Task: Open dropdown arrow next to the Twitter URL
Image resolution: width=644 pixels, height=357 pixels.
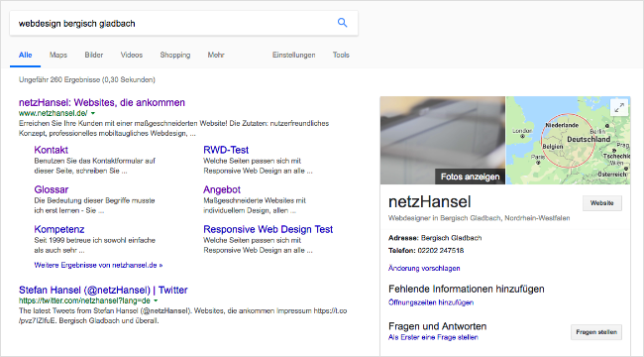Action: pyautogui.click(x=156, y=300)
